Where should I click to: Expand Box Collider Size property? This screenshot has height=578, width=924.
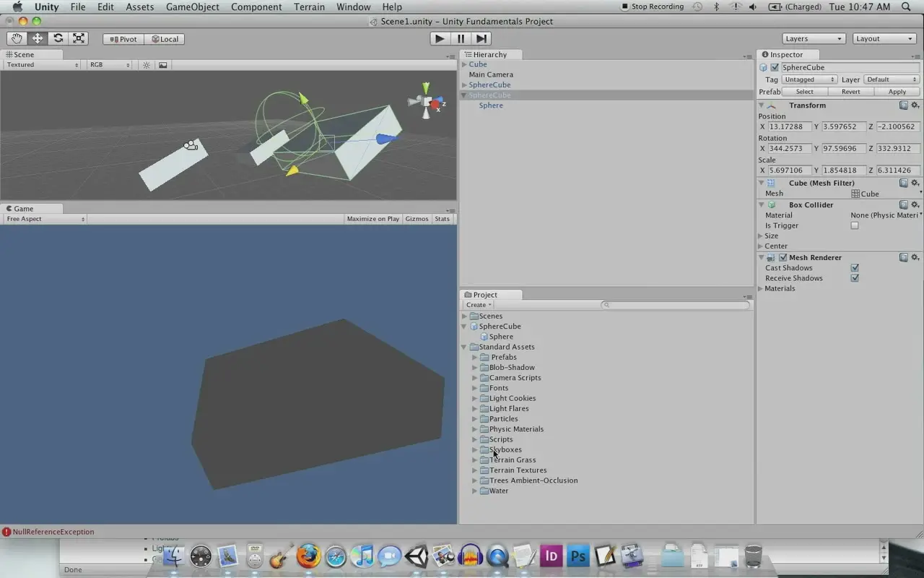pyautogui.click(x=760, y=236)
